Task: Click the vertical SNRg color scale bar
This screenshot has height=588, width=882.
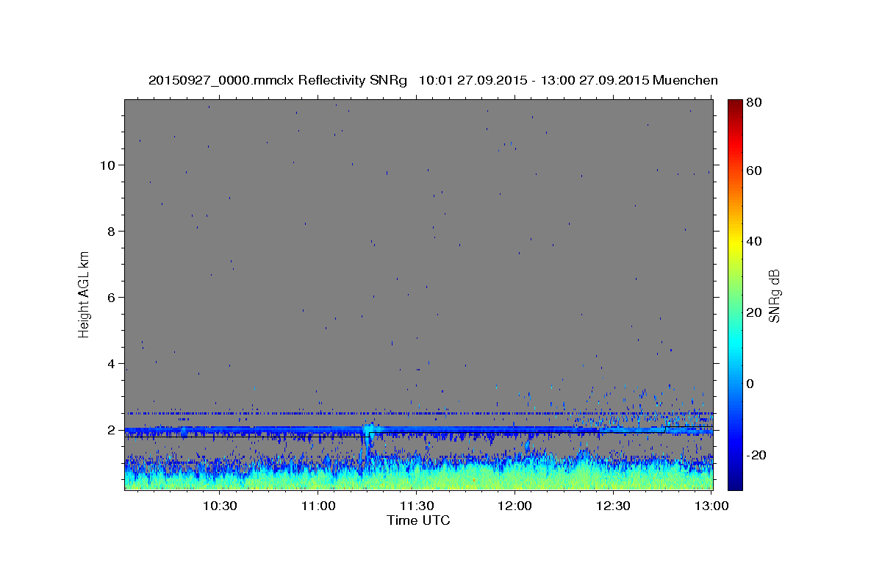Action: point(735,295)
